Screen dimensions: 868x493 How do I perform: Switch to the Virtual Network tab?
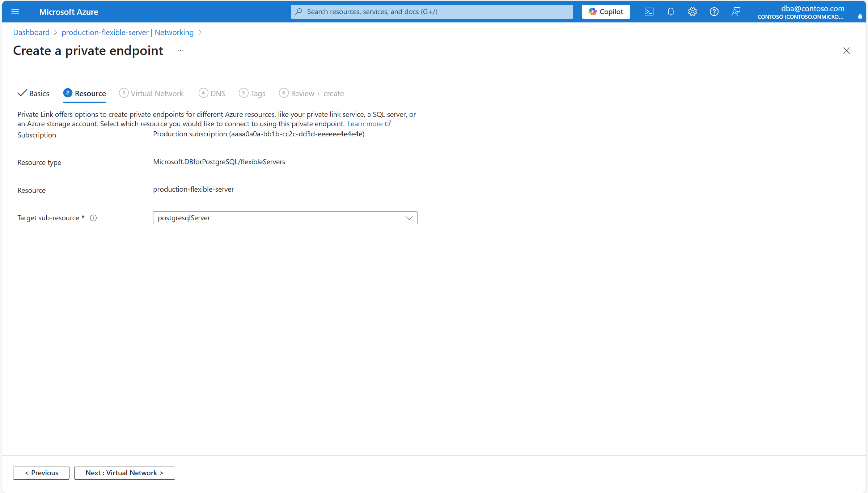[x=151, y=93]
